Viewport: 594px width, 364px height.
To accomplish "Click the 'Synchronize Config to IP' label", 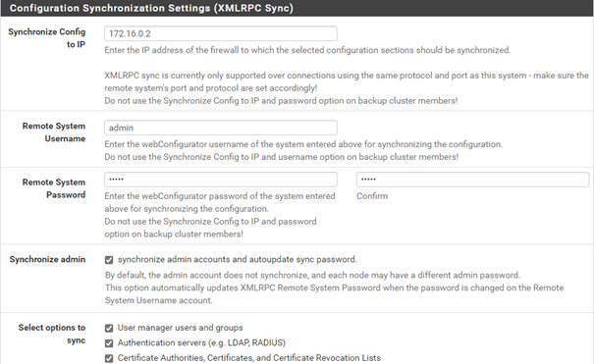I will tap(47, 38).
